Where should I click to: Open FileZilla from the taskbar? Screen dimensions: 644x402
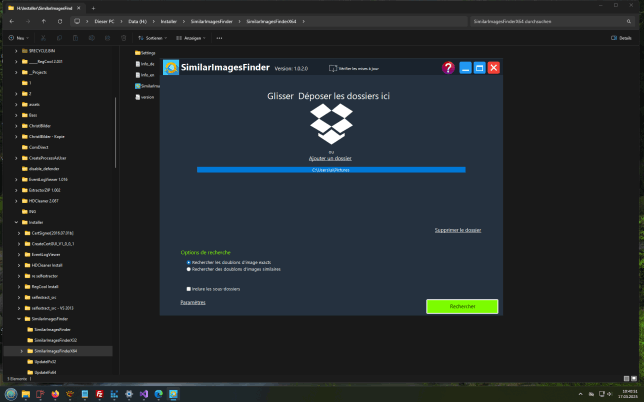(x=100, y=394)
